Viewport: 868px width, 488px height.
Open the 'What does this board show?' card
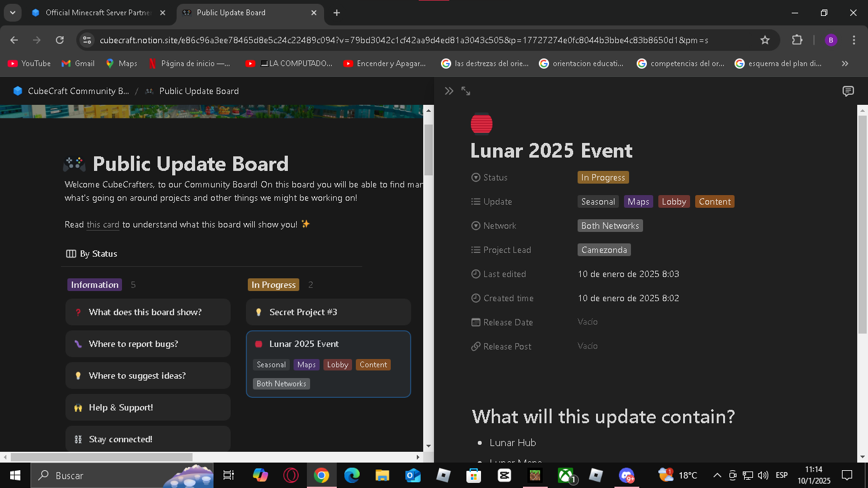click(x=148, y=312)
